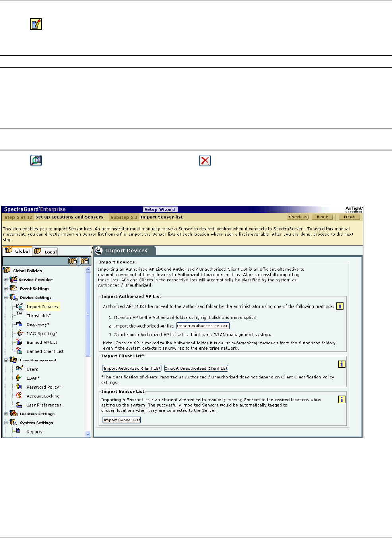This screenshot has width=392, height=538.
Task: Click the Service Provider icon
Action: (13, 279)
